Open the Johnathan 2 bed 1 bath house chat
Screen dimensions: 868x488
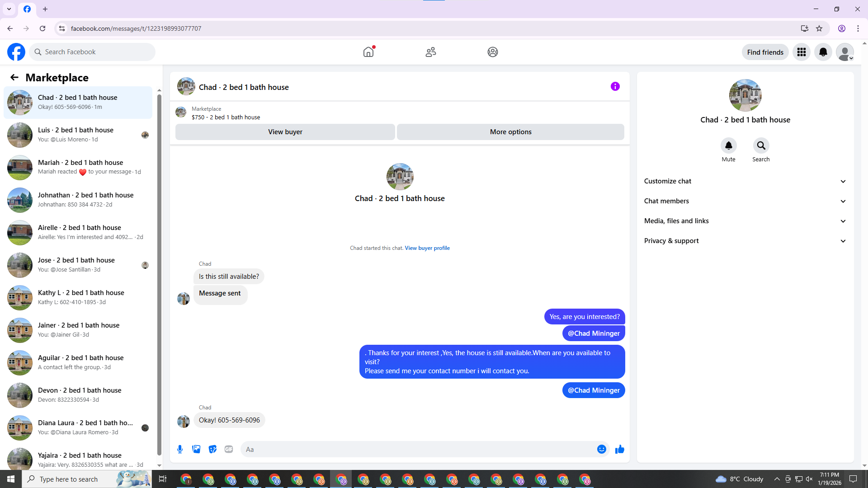[x=78, y=200]
